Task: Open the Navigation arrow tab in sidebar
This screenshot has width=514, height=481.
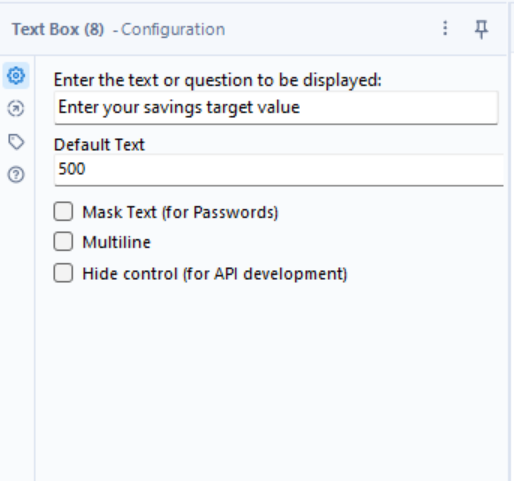Action: (16, 109)
